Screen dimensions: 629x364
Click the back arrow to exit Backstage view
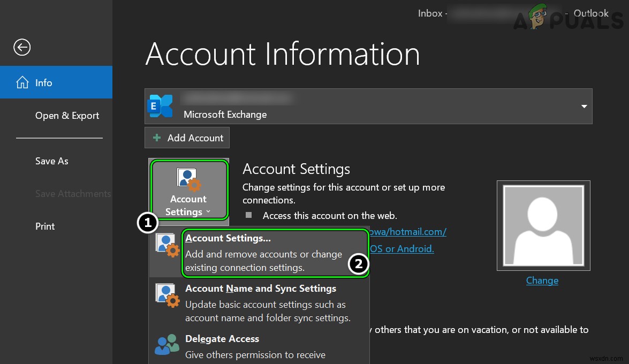click(x=22, y=47)
